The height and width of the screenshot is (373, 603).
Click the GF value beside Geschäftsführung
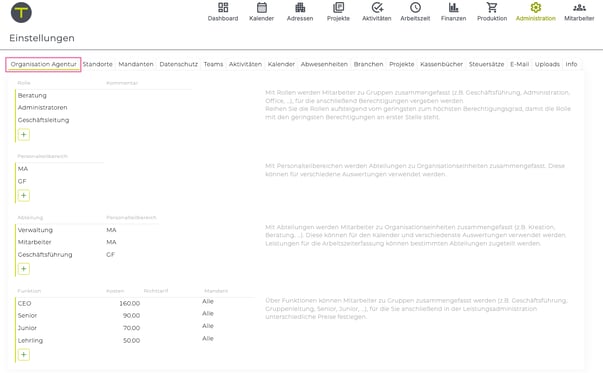pos(110,255)
